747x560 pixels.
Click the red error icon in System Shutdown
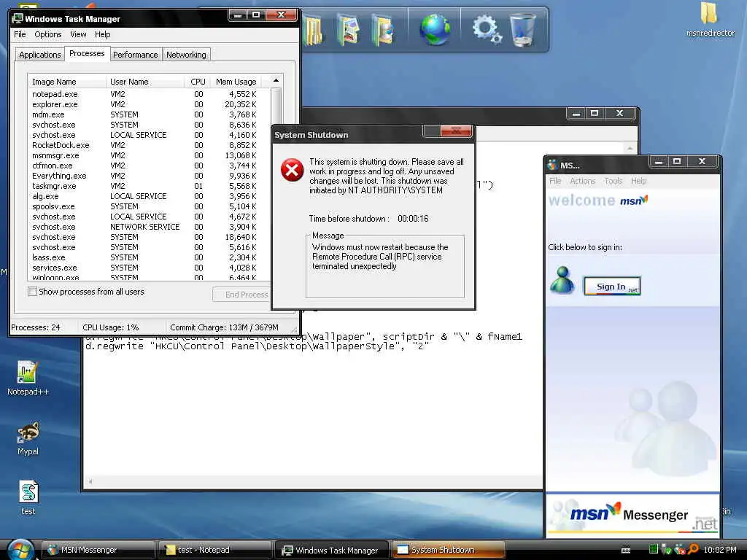pos(292,170)
